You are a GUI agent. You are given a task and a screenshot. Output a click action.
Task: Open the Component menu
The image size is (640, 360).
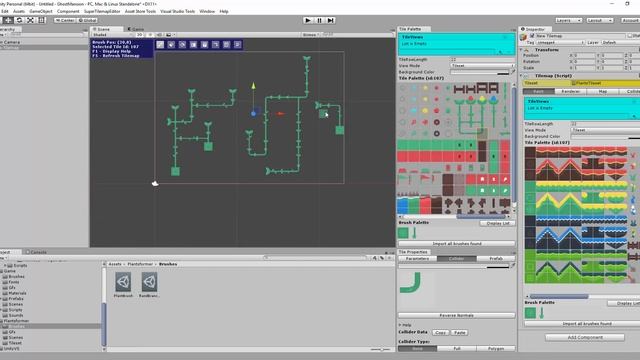[x=68, y=11]
